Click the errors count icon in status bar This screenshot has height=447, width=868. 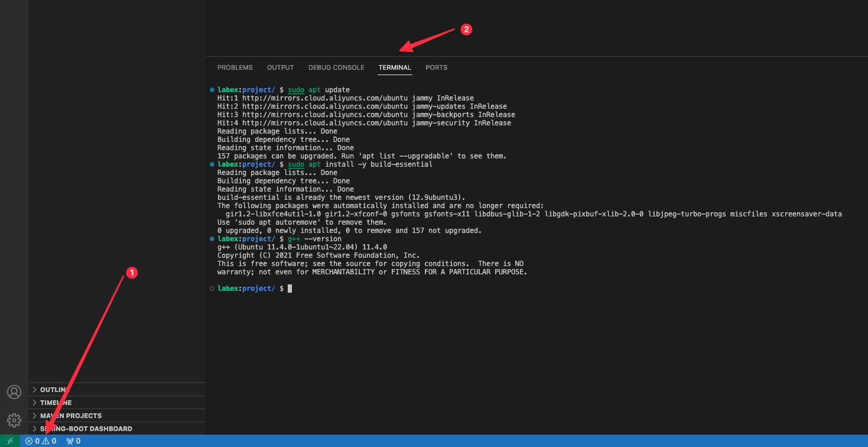click(29, 441)
